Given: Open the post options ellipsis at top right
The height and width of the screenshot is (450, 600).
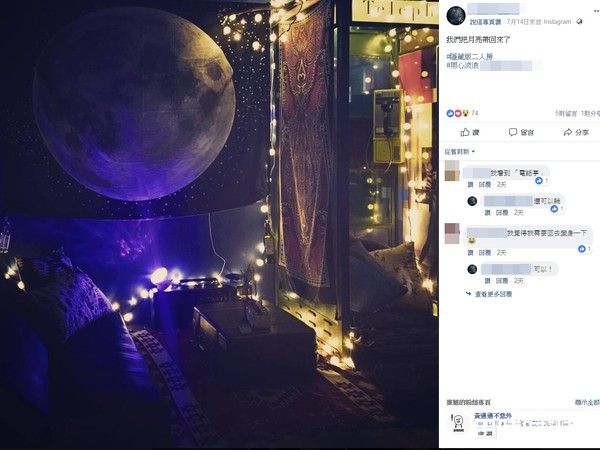Looking at the screenshot, I should tap(597, 11).
